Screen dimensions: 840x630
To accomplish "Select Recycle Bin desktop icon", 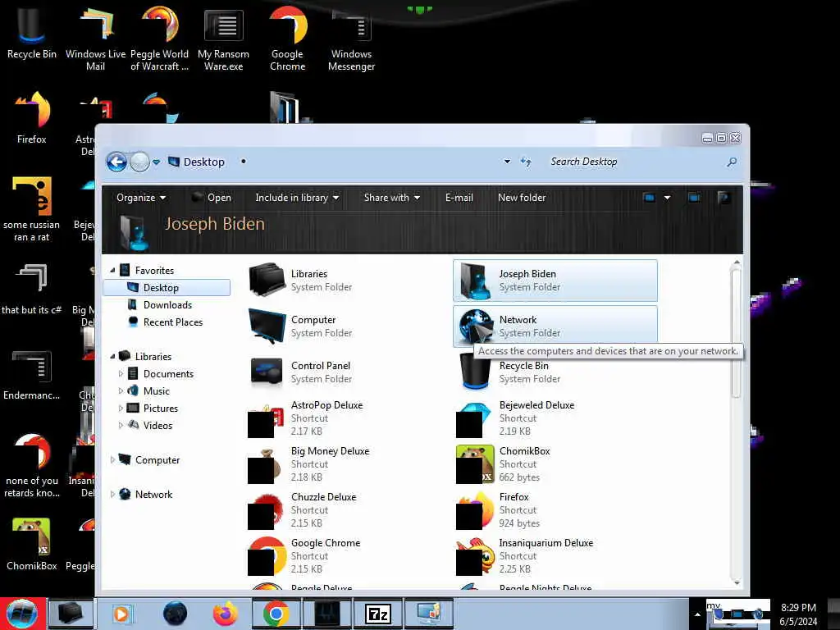I will point(32,34).
